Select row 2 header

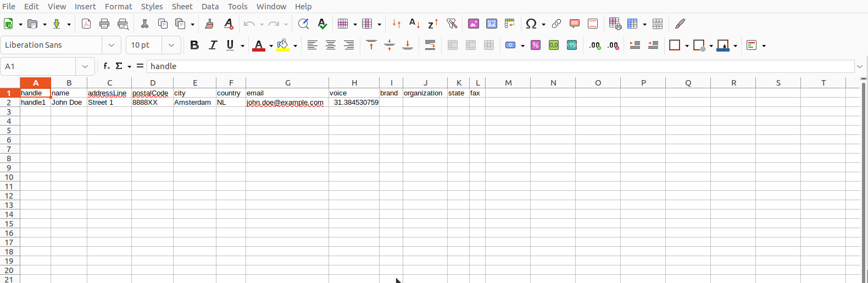pos(9,103)
